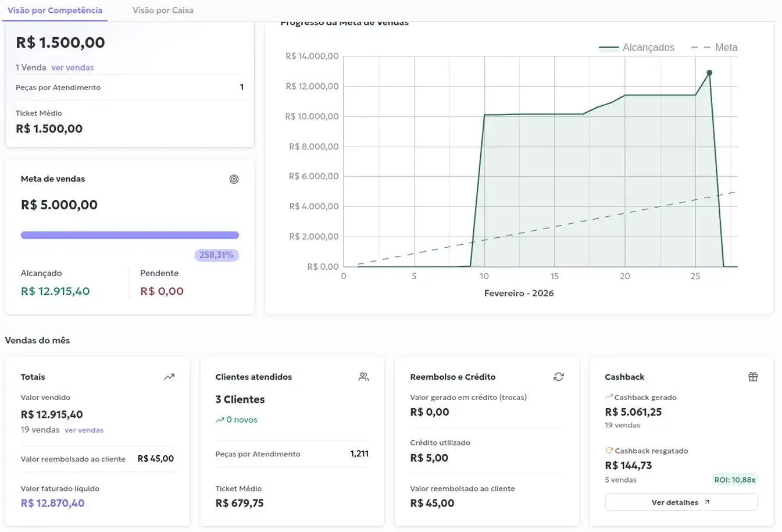Viewport: 782px width, 532px height.
Task: Click the people icon on Clientes atendidos card
Action: [363, 376]
